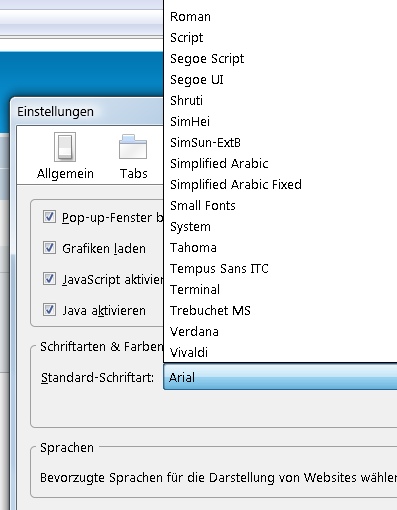Click the Einstellungen window title
397x510 pixels.
(55, 112)
